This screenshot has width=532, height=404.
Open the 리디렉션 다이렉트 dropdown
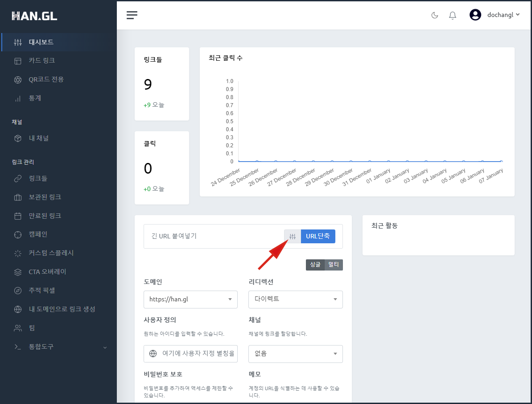[296, 300]
